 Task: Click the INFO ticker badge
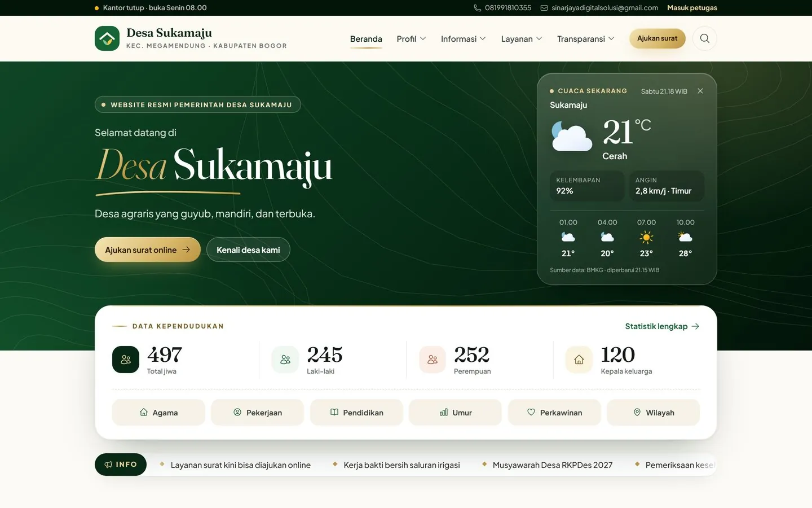point(121,465)
